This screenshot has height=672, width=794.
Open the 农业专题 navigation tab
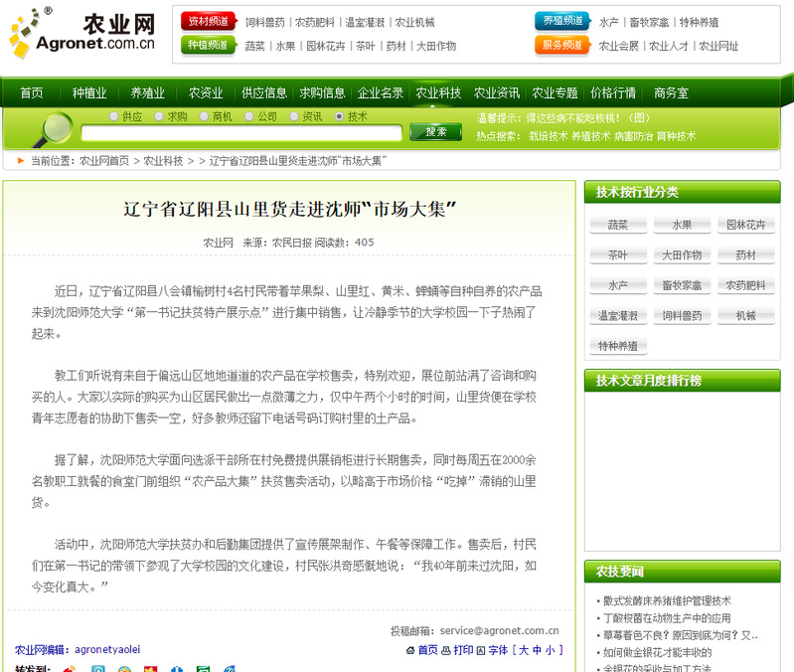click(x=555, y=93)
